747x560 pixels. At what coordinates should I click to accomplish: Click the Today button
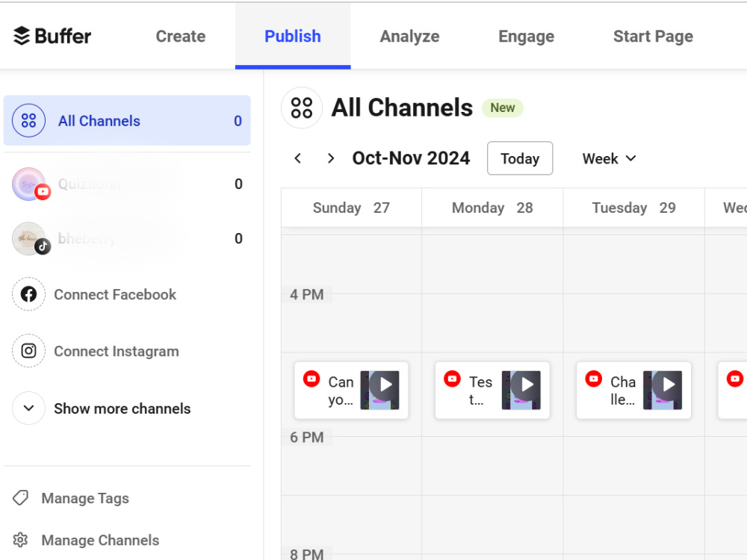[520, 158]
